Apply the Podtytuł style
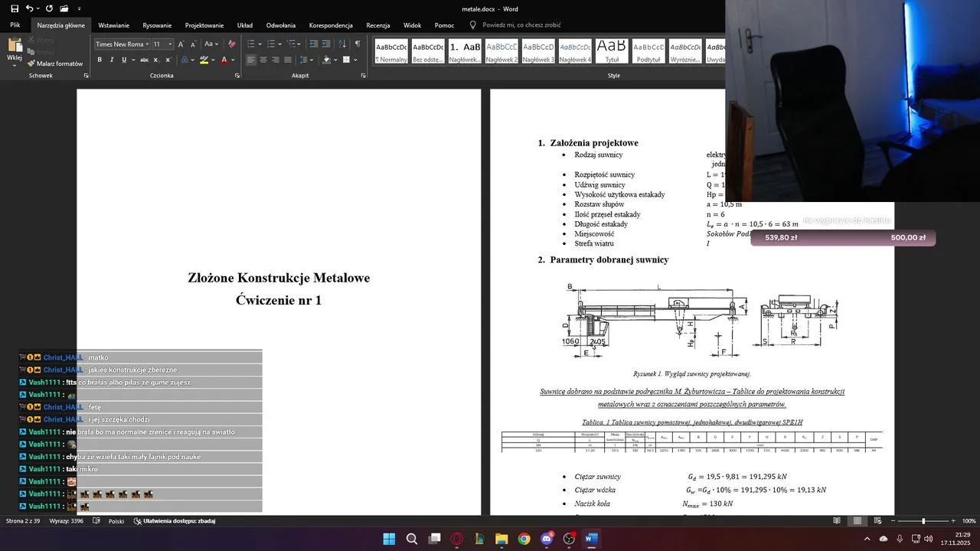The image size is (980, 551). (648, 51)
